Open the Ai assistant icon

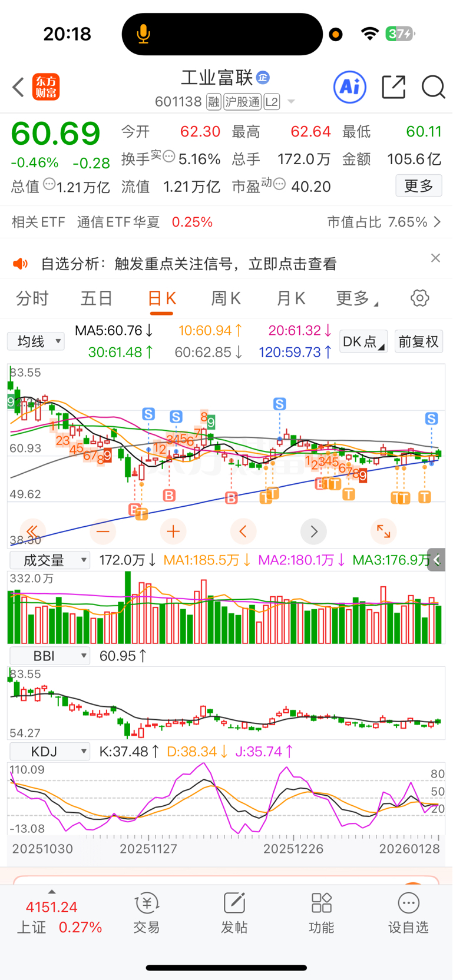point(350,87)
